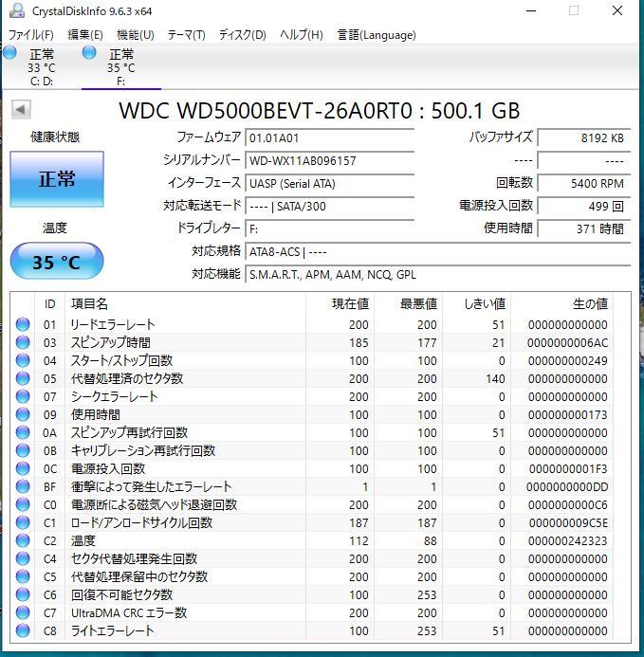Click raw value 0000000000DD in BF row
Screen dimensions: 644x657
pos(567,487)
